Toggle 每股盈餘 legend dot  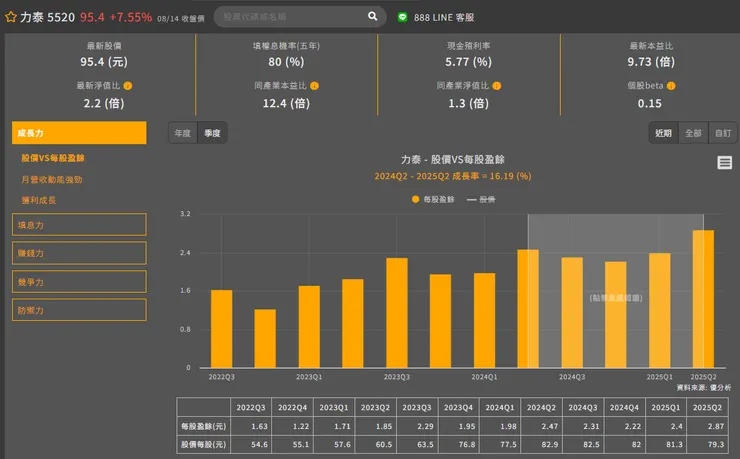[x=415, y=200]
